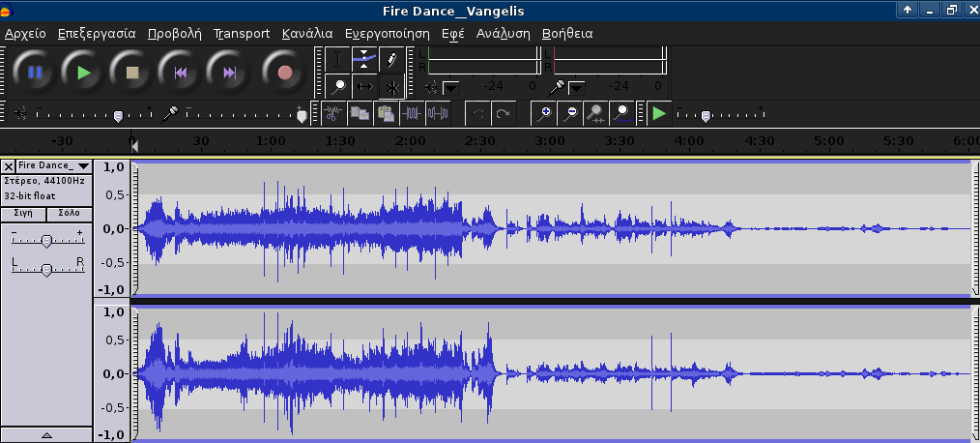Click the Στέρεο, 44100Hz track info text
The width and height of the screenshot is (980, 443).
click(43, 181)
